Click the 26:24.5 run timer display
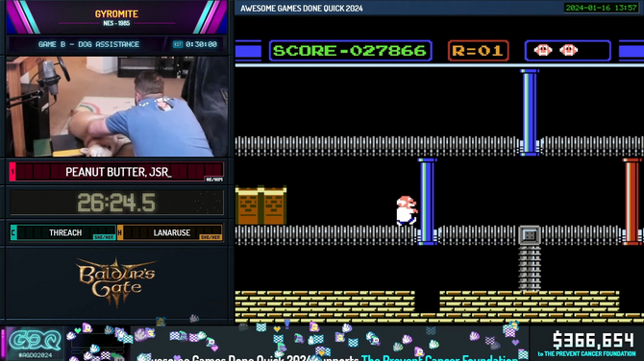The width and height of the screenshot is (644, 361). pos(116,203)
